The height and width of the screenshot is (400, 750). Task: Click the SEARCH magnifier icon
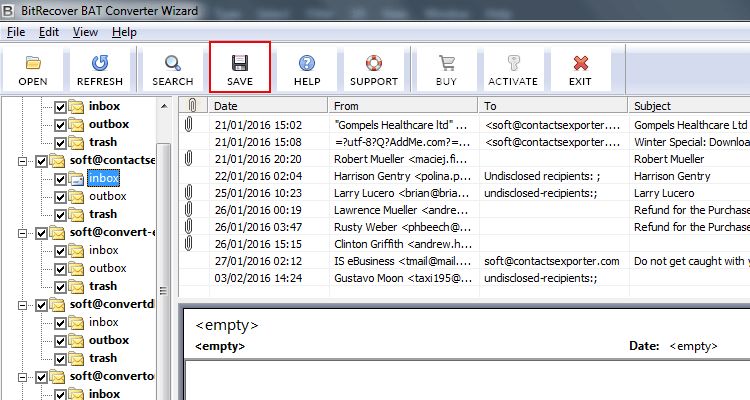[173, 63]
